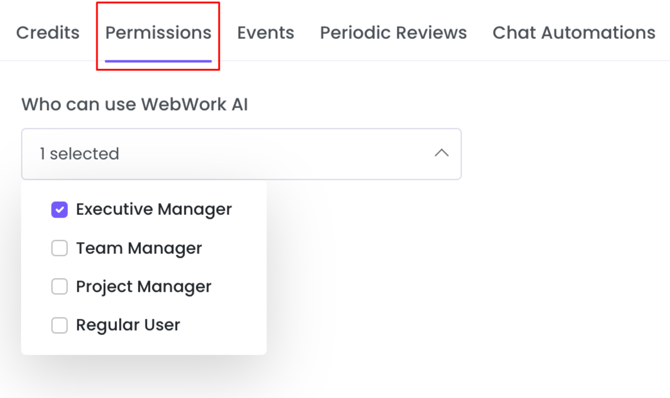
Task: Open the Events tab
Action: (x=266, y=33)
